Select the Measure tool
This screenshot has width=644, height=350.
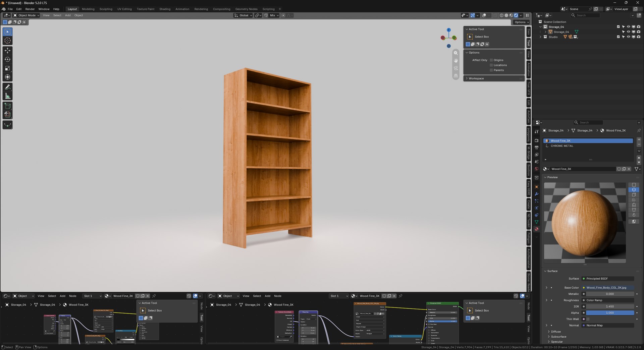7,96
